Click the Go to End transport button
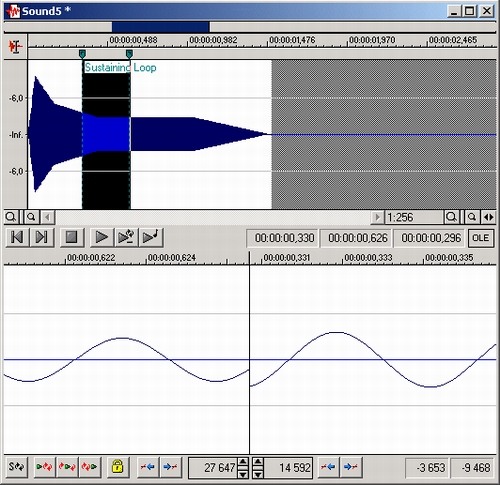This screenshot has height=485, width=500. (42, 237)
